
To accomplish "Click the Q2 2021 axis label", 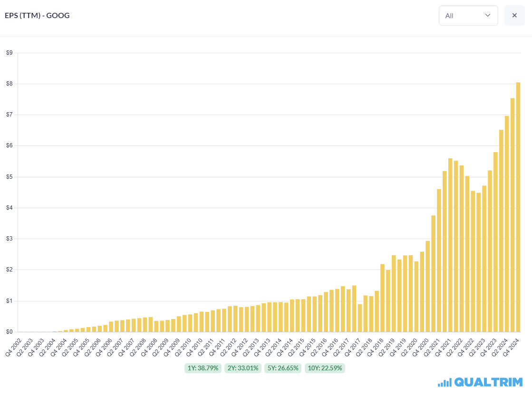I will pyautogui.click(x=432, y=348).
